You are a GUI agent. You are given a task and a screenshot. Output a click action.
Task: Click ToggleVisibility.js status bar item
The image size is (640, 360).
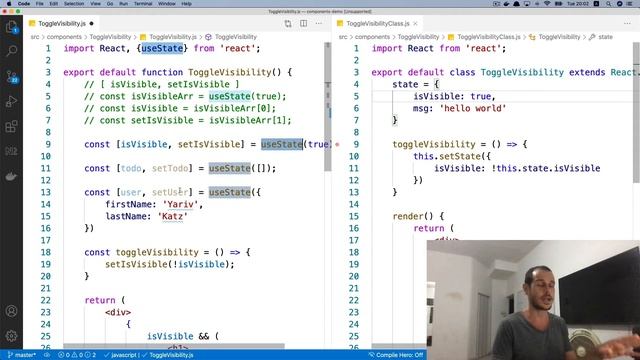click(168, 355)
